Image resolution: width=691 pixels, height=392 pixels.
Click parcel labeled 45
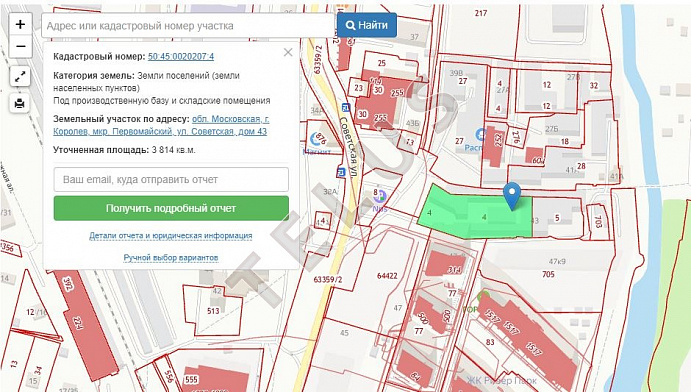click(344, 333)
